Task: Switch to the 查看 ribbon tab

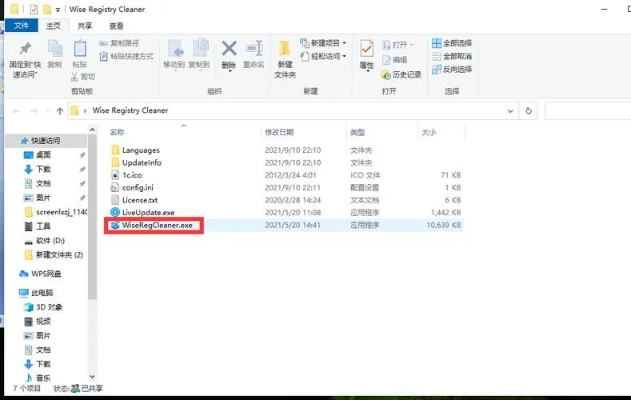Action: point(117,25)
